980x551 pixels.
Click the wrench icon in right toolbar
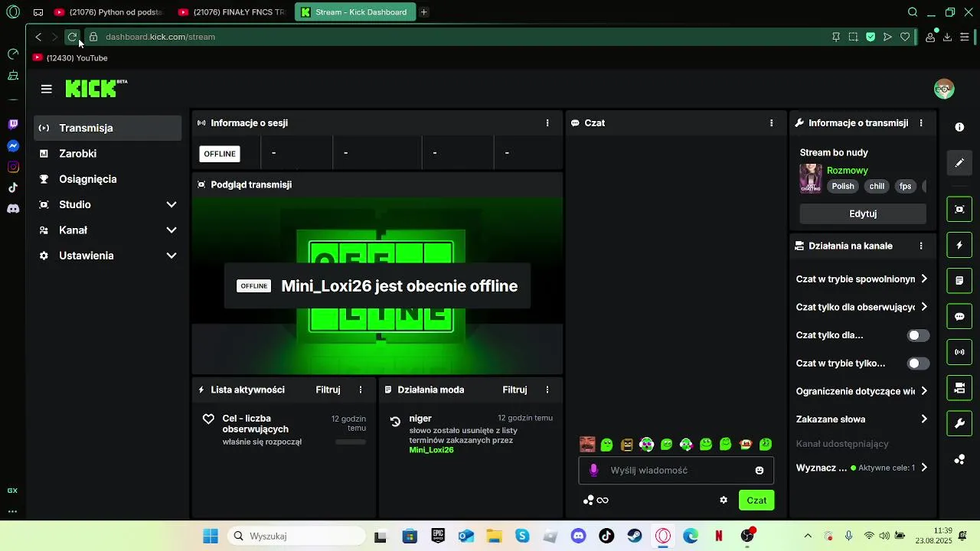point(959,423)
